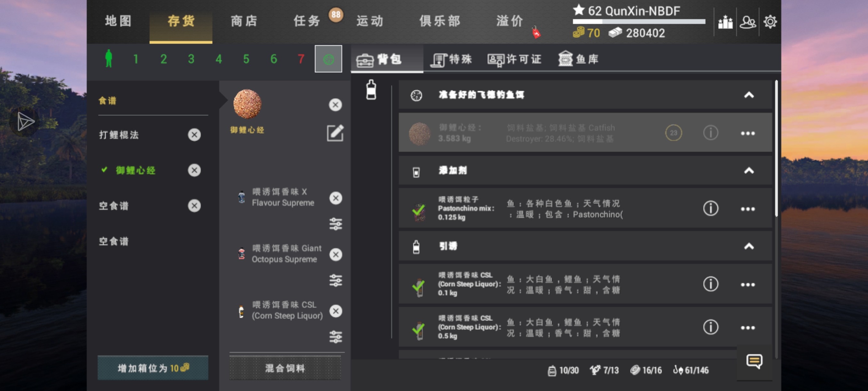Open the leaderboard podium icon
The height and width of the screenshot is (391, 868).
click(725, 22)
